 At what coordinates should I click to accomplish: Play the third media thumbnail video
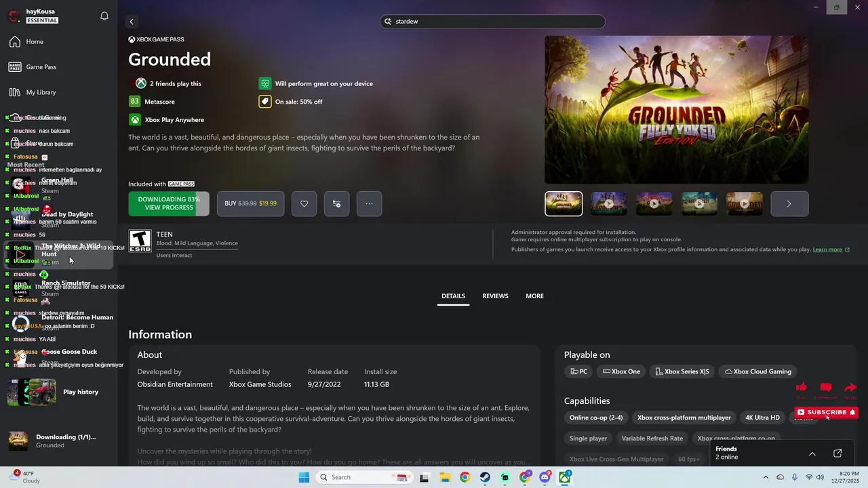pyautogui.click(x=654, y=204)
